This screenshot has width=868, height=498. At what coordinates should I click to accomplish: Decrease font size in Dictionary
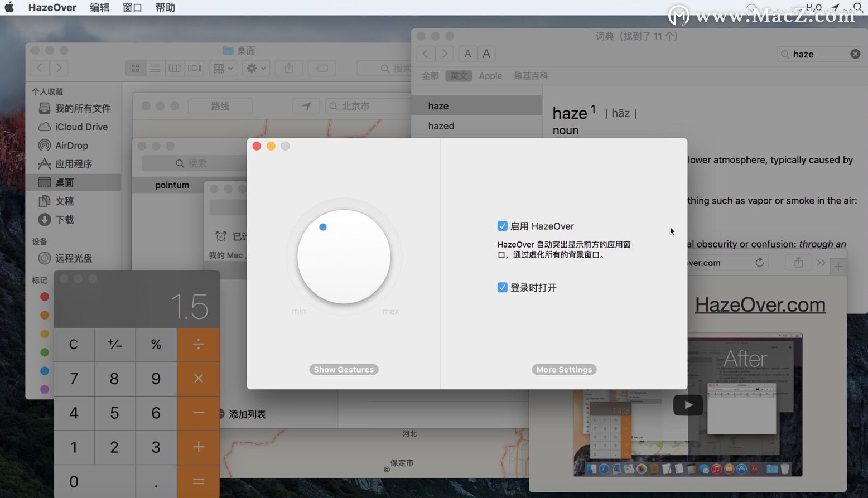click(467, 54)
